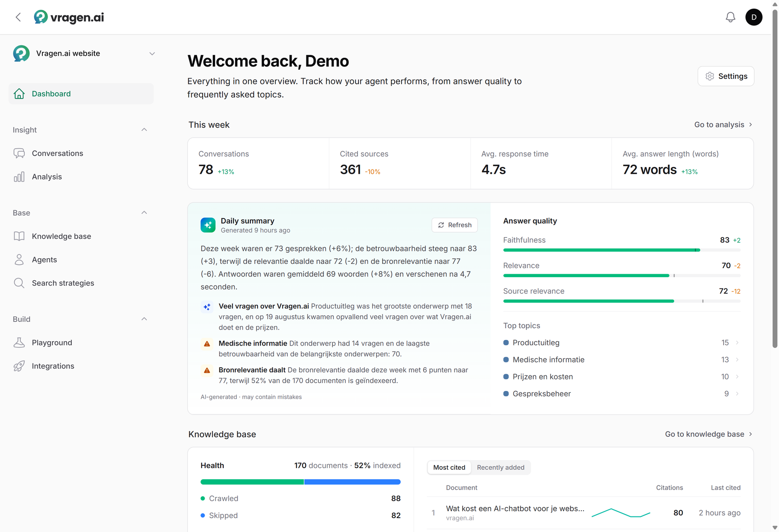The height and width of the screenshot is (532, 779).
Task: Open the notifications bell
Action: 731,17
